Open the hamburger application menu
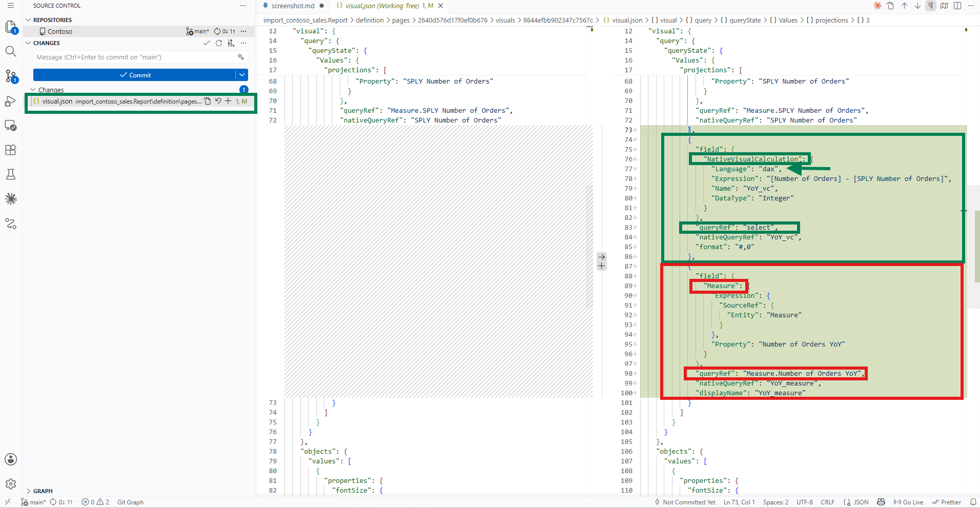 pyautogui.click(x=11, y=6)
